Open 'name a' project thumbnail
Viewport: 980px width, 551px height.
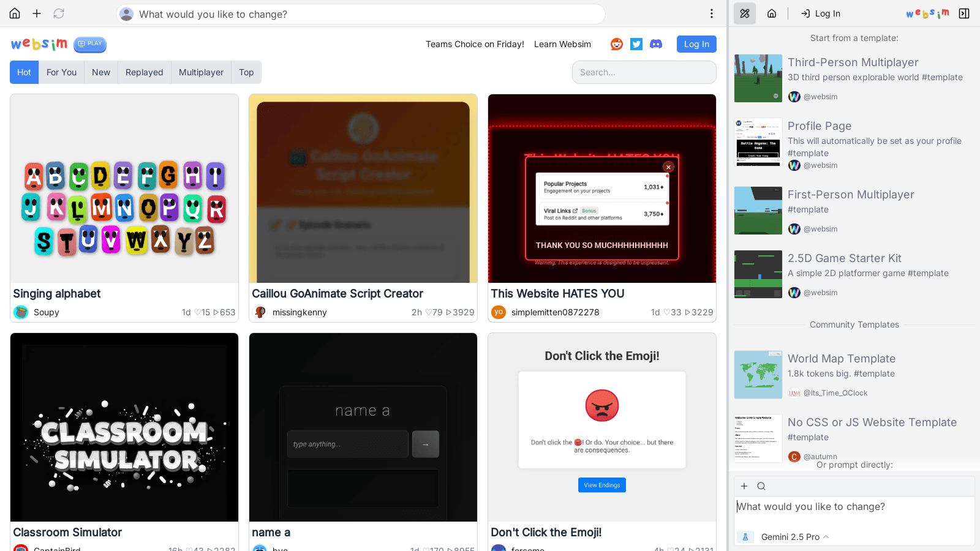click(x=363, y=427)
